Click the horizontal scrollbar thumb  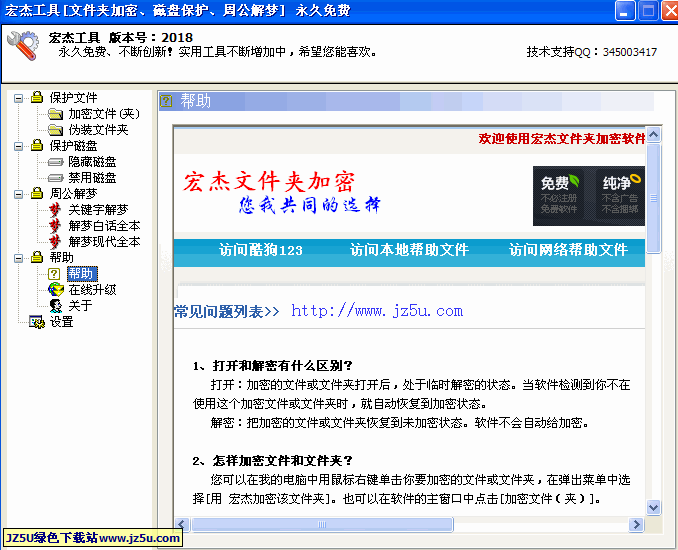coord(322,525)
